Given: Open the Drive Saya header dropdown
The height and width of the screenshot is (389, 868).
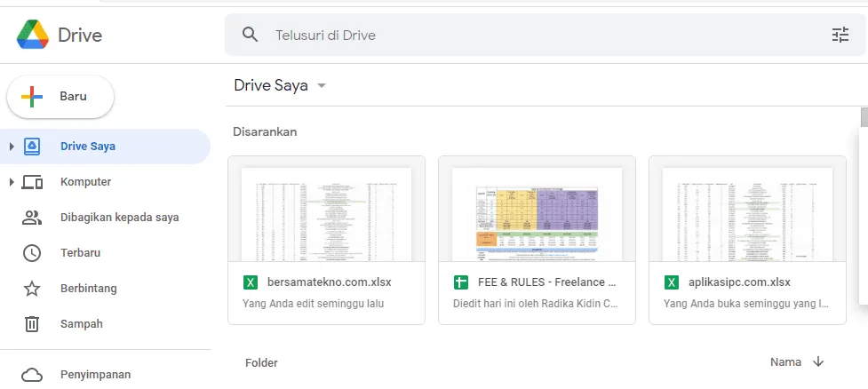Looking at the screenshot, I should (321, 86).
